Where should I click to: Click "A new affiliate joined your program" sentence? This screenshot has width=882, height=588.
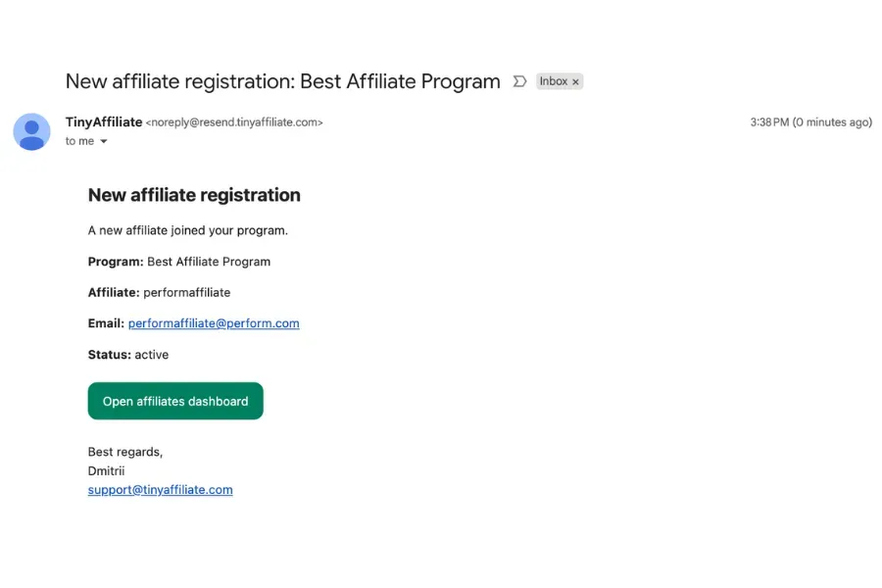187,231
